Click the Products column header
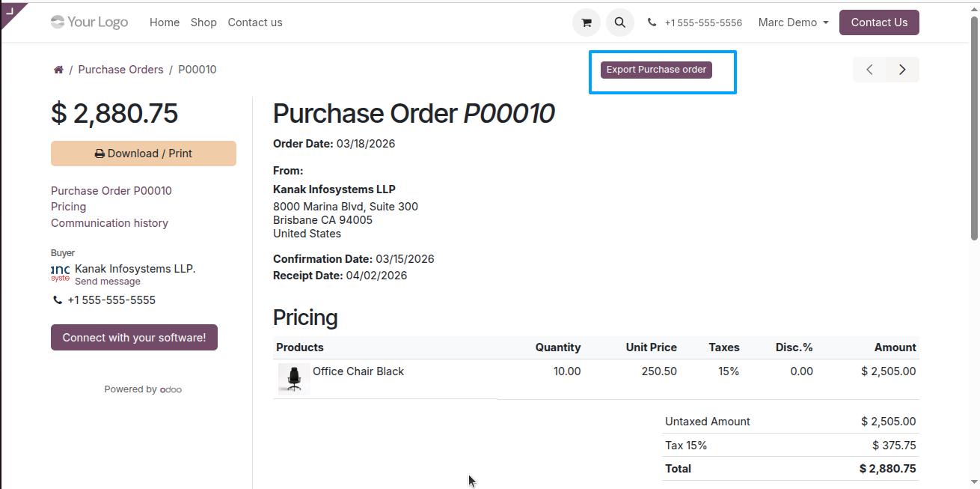 (x=300, y=347)
